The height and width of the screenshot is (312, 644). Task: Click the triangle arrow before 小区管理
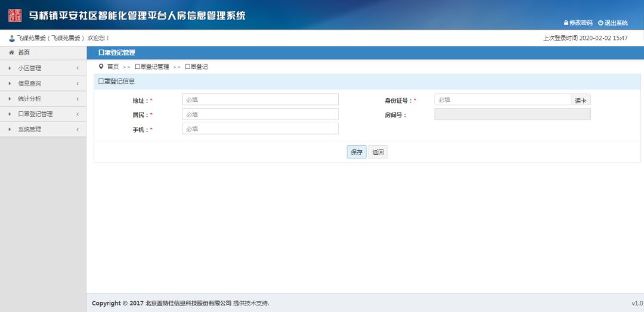(x=10, y=68)
